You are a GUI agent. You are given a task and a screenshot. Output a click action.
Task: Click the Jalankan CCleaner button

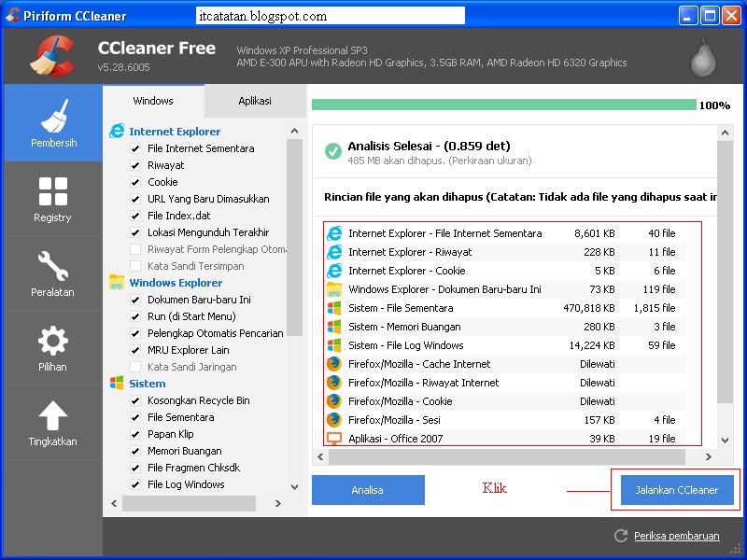pyautogui.click(x=676, y=489)
